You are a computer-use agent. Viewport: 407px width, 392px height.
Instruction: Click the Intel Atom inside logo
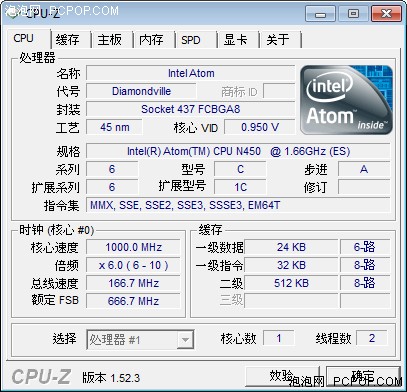[347, 100]
